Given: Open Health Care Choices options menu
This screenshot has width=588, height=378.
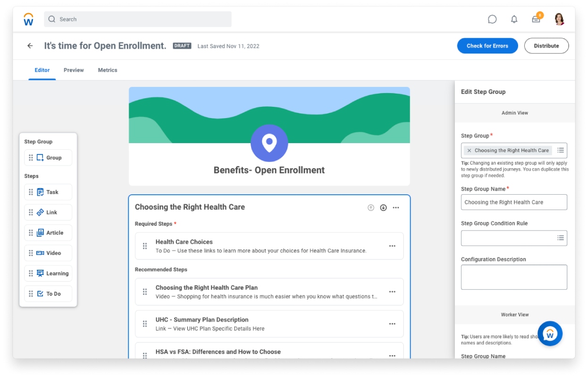Looking at the screenshot, I should click(x=392, y=246).
